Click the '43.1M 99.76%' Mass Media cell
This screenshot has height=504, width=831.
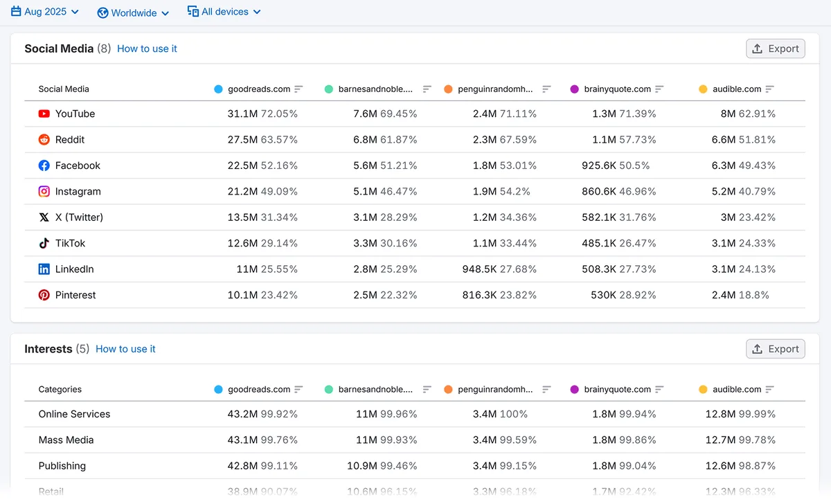262,440
